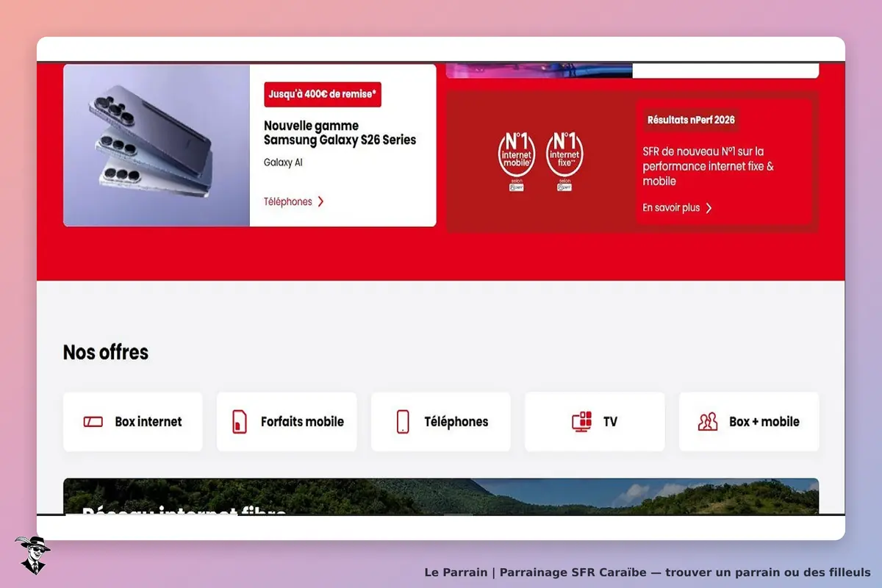Follow the En savoir plus link
Screen dimensions: 882x588
[671, 208]
